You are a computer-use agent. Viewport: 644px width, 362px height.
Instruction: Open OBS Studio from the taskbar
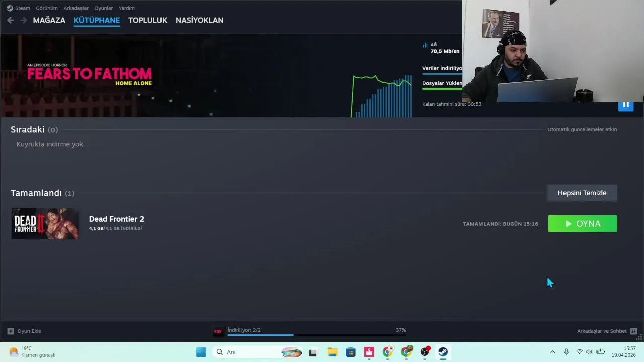(x=425, y=352)
